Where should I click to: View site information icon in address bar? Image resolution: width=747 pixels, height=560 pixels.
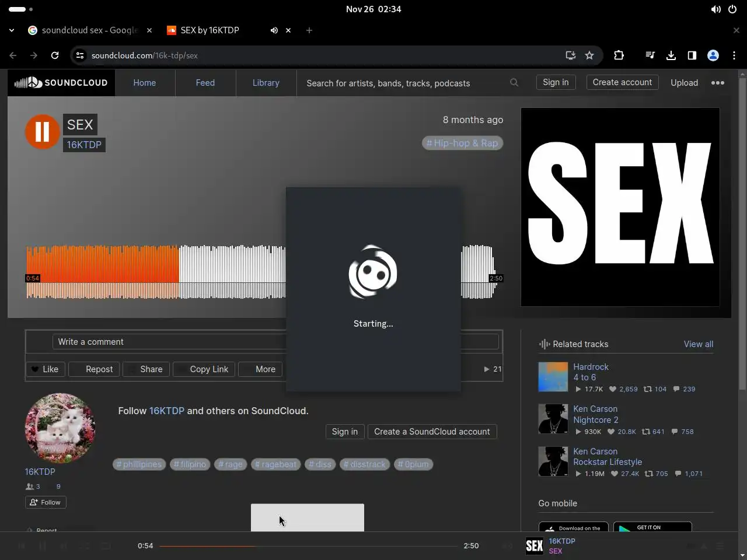coord(81,55)
